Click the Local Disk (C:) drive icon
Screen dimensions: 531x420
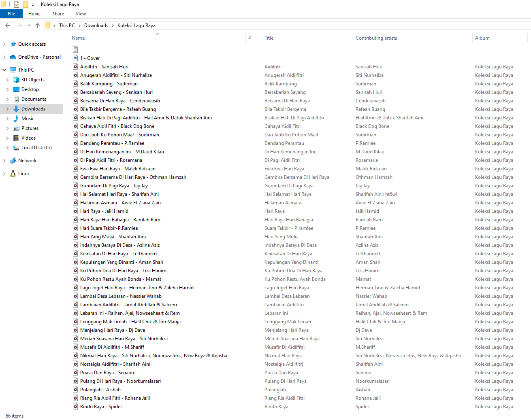16,148
